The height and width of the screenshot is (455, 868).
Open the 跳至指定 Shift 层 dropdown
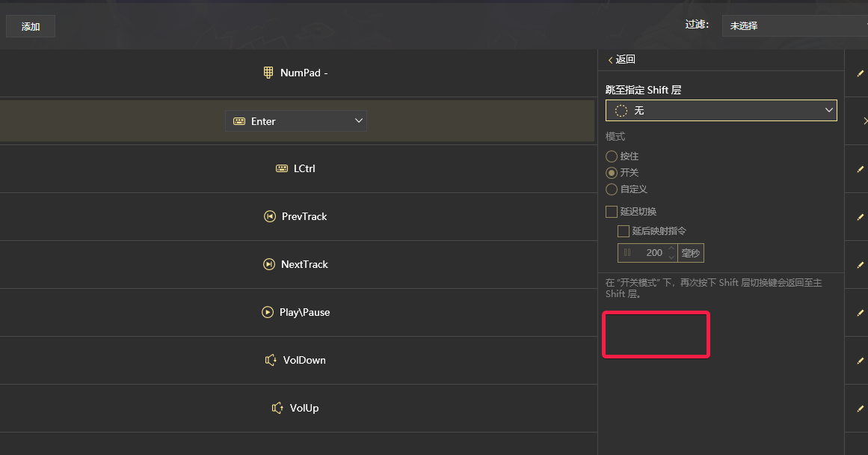click(721, 111)
